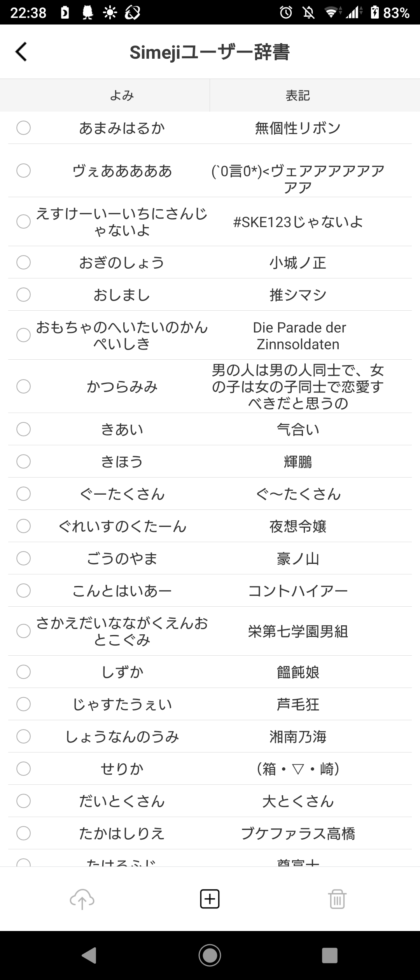Open the #SKE123じゃないよ entry

298,222
